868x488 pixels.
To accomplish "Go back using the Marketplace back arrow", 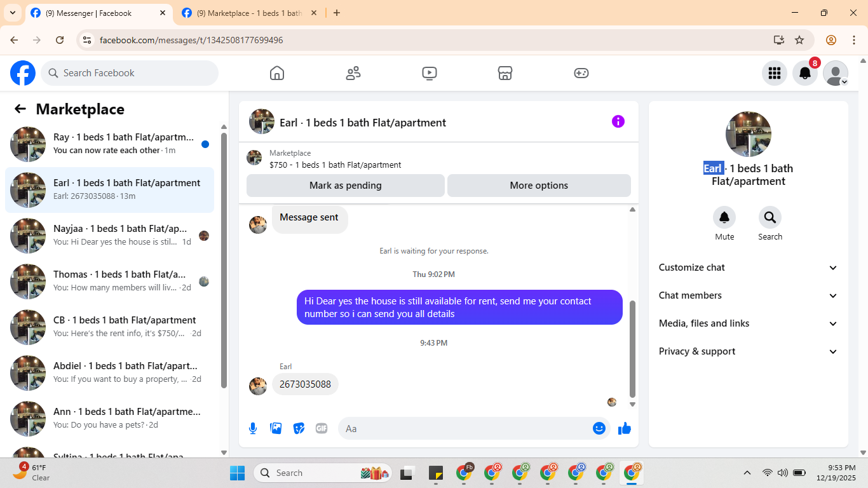I will [20, 109].
